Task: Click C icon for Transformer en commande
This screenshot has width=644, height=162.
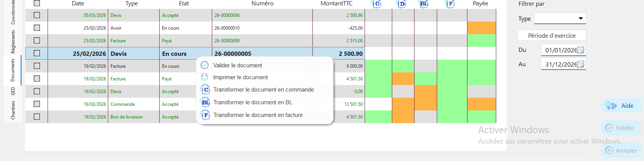Action: (x=205, y=90)
